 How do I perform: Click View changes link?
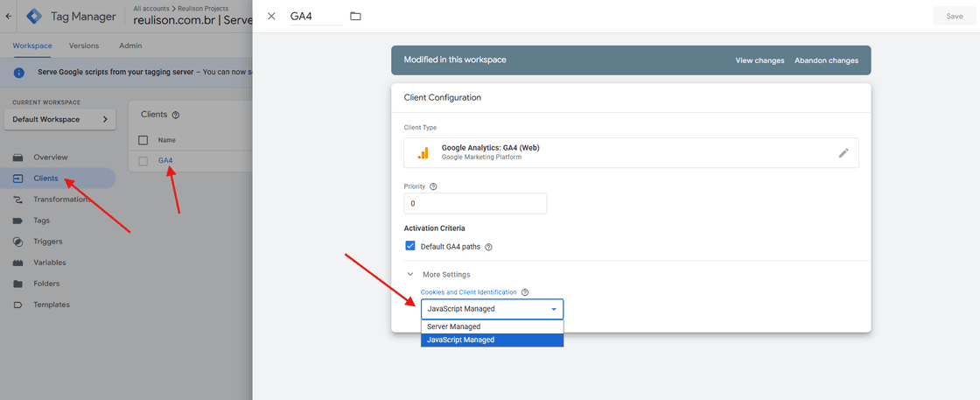coord(759,60)
